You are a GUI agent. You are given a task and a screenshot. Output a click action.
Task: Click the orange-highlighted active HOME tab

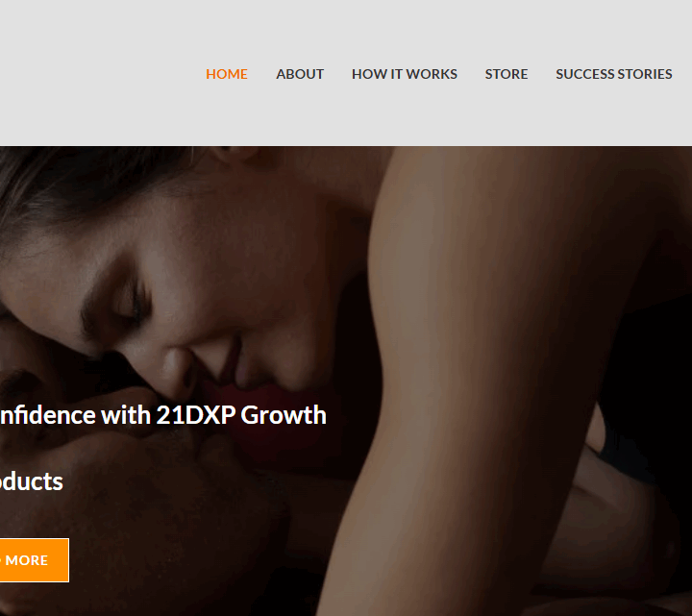(x=227, y=74)
